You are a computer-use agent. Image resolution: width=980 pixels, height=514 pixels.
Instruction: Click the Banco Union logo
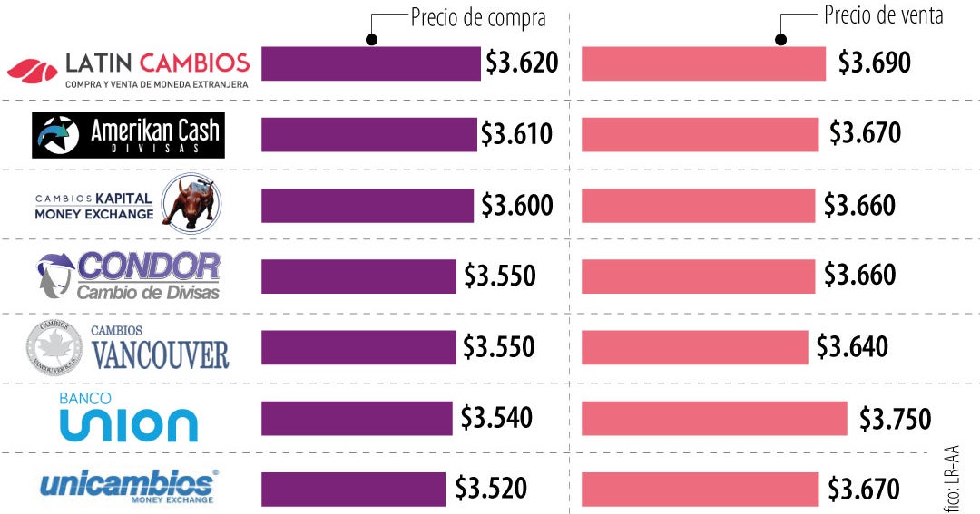(x=128, y=418)
